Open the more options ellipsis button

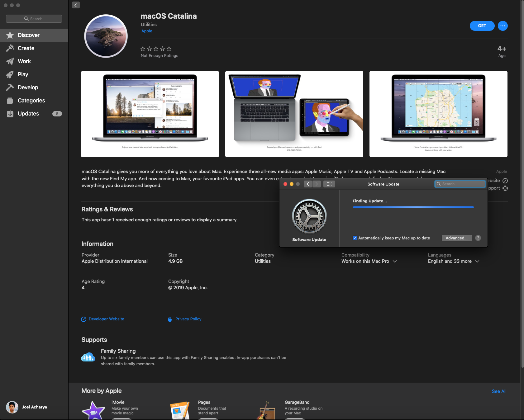click(x=503, y=26)
